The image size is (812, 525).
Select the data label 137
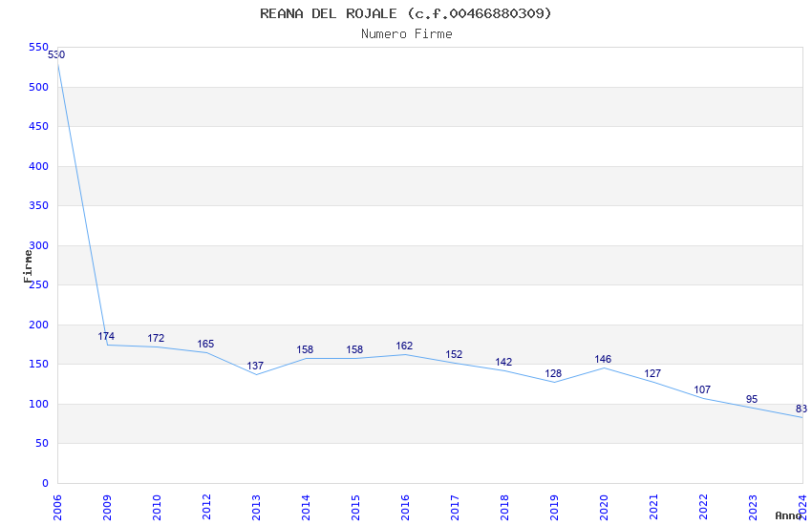point(255,367)
